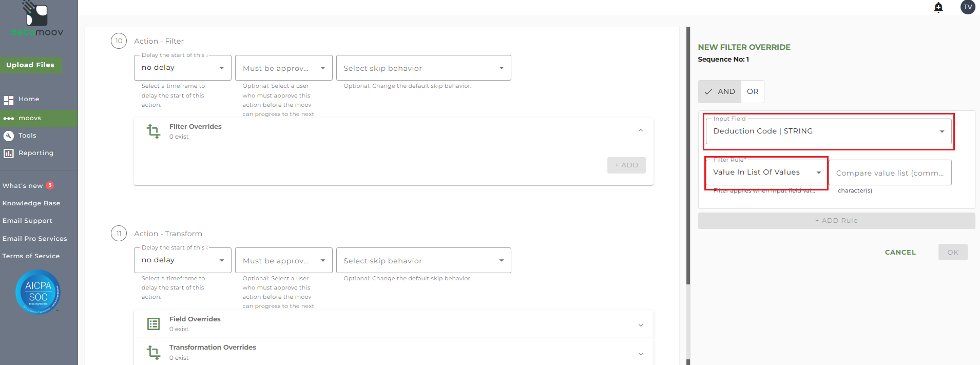This screenshot has height=365, width=980.
Task: Click the Upload Files button
Action: 30,65
